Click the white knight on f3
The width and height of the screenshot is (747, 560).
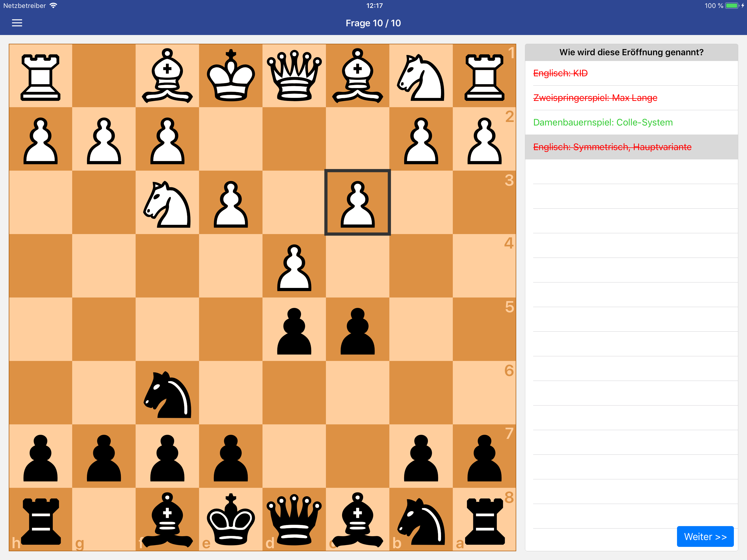[167, 202]
